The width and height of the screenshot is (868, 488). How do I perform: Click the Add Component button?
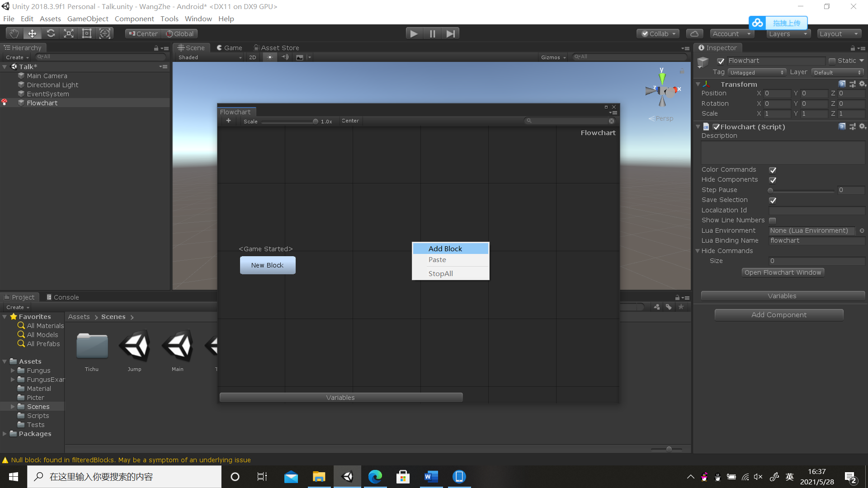coord(778,315)
